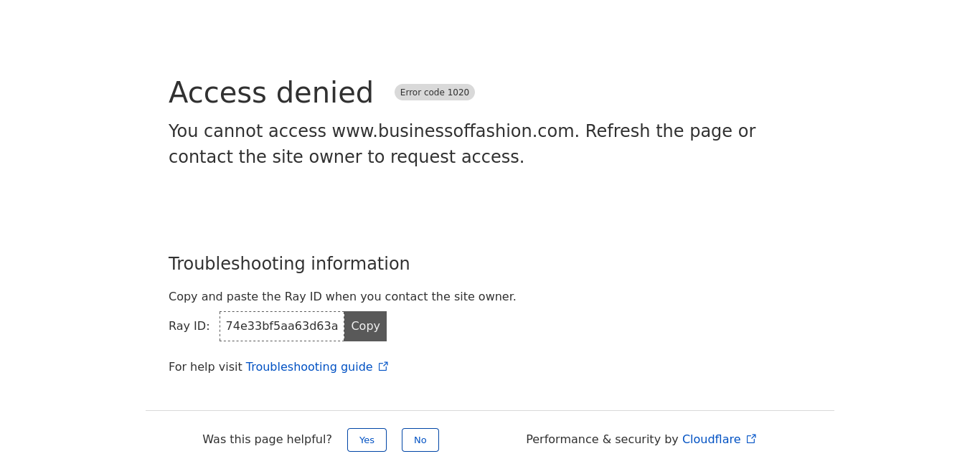This screenshot has width=980, height=469.
Task: Click the horizontal divider above the footer
Action: tap(489, 411)
